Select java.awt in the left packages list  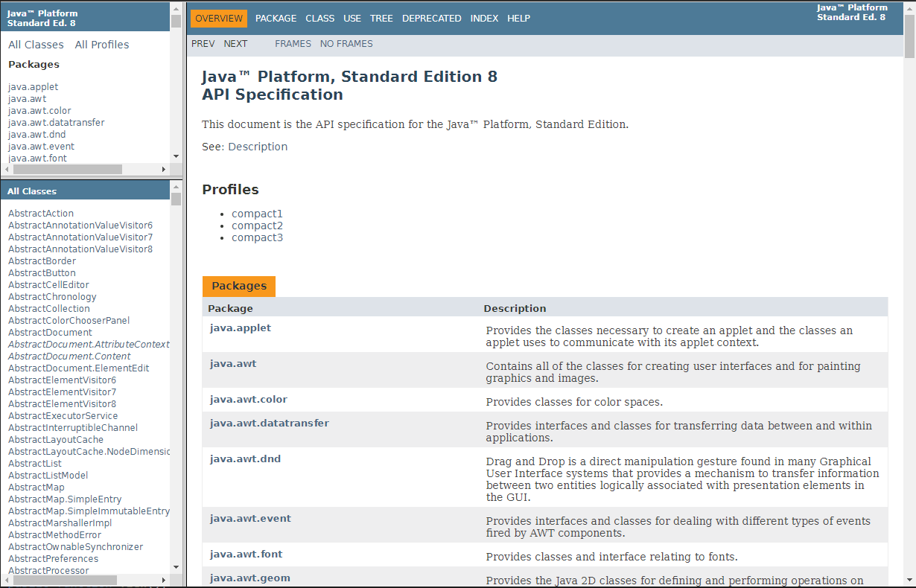coord(27,99)
